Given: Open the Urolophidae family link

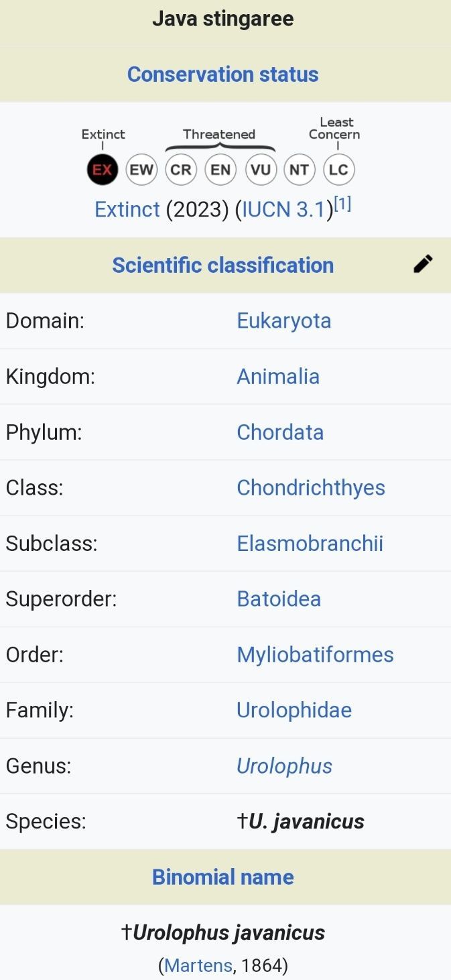Looking at the screenshot, I should tap(294, 710).
